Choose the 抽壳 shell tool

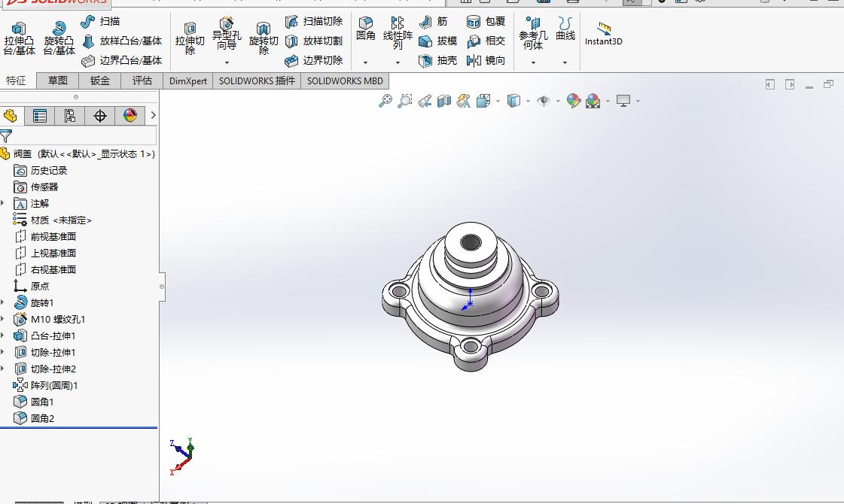[438, 60]
